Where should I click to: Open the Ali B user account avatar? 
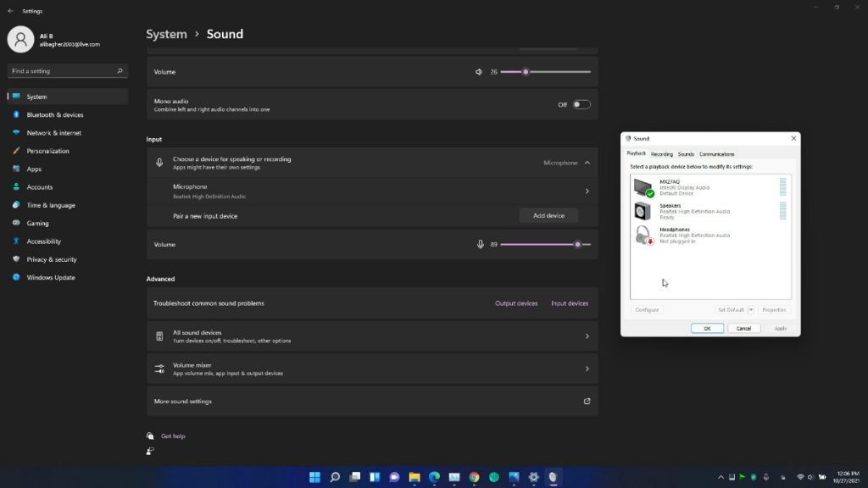(x=20, y=39)
